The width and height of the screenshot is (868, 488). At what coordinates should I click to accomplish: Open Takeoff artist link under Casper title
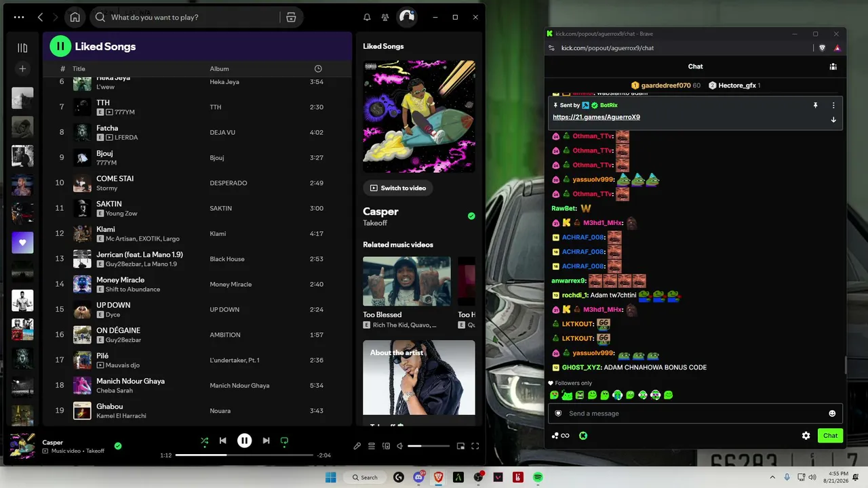pos(374,223)
